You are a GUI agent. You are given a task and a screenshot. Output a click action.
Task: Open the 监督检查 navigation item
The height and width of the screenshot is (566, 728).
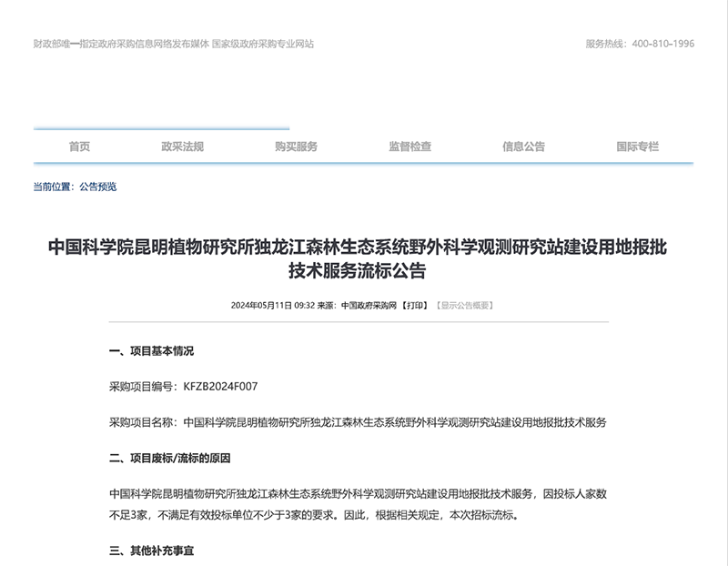(409, 147)
